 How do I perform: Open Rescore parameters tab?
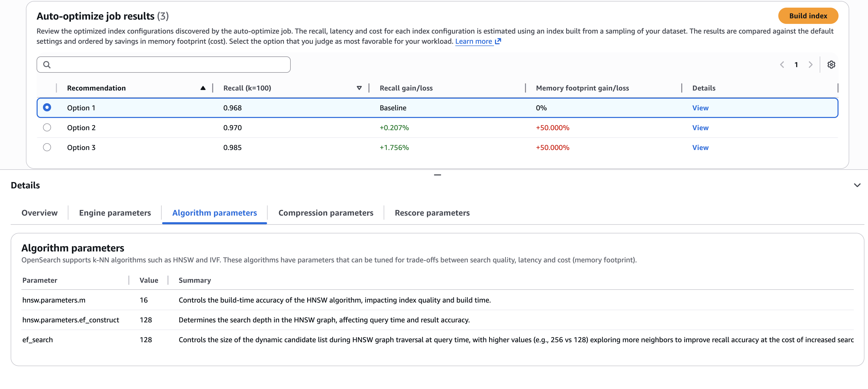pyautogui.click(x=432, y=213)
